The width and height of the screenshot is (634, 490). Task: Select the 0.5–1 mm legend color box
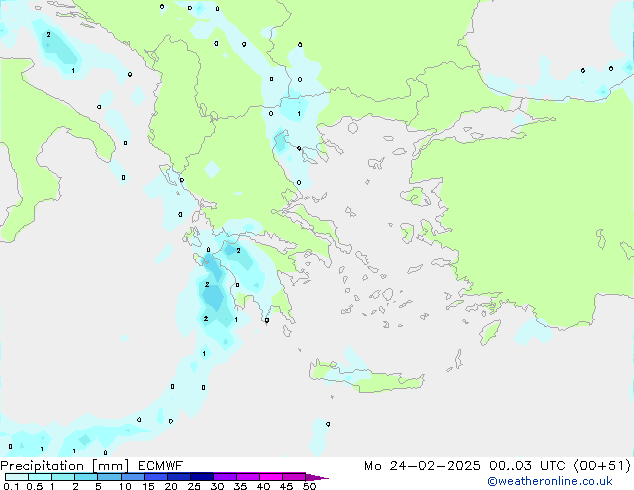[x=40, y=477]
